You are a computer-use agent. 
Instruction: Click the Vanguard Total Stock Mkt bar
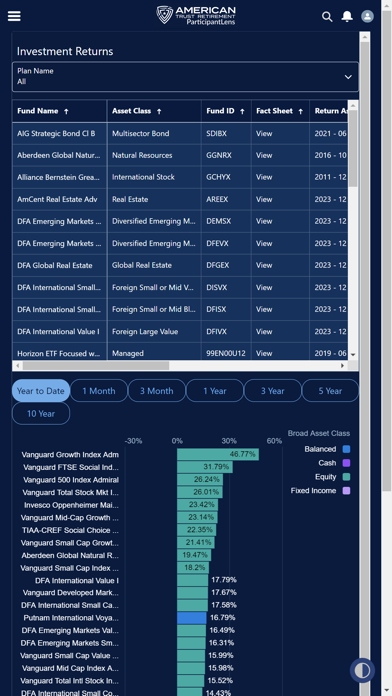tap(200, 492)
